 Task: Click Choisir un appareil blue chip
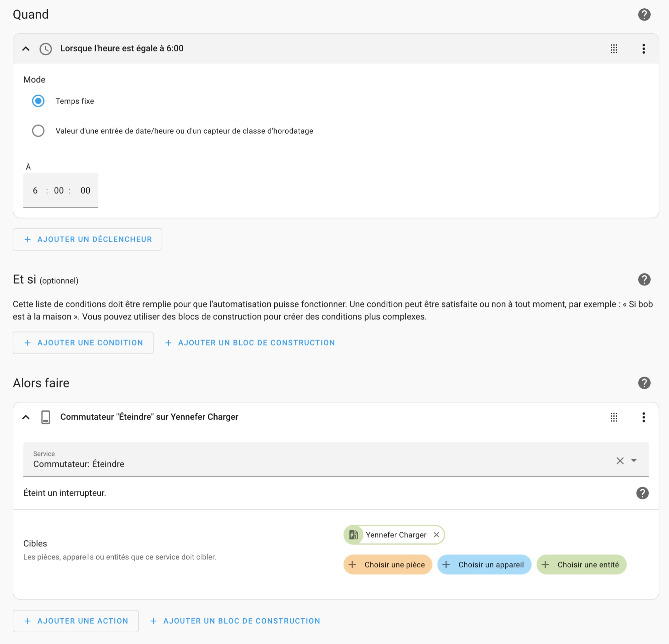pyautogui.click(x=484, y=564)
